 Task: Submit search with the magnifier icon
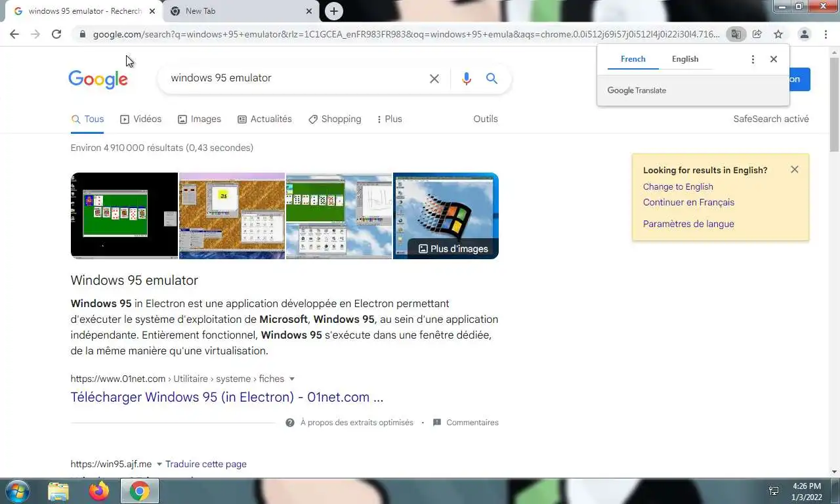[492, 79]
